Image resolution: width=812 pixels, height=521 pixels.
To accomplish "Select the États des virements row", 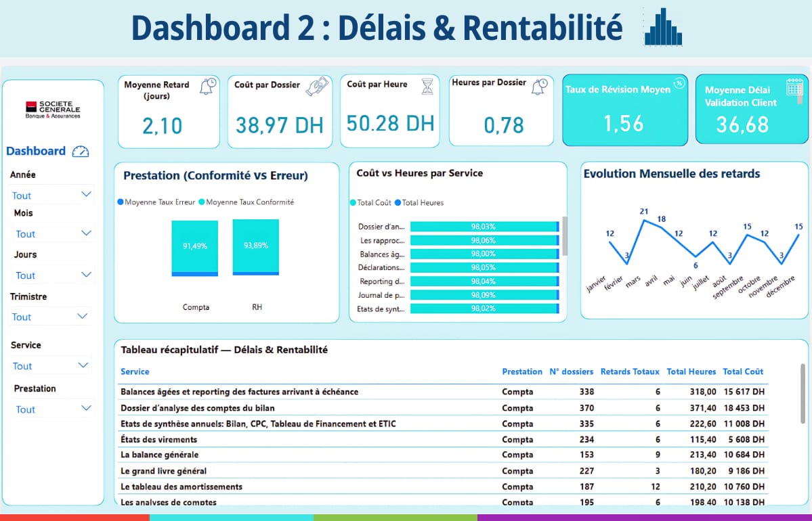I will coord(443,439).
